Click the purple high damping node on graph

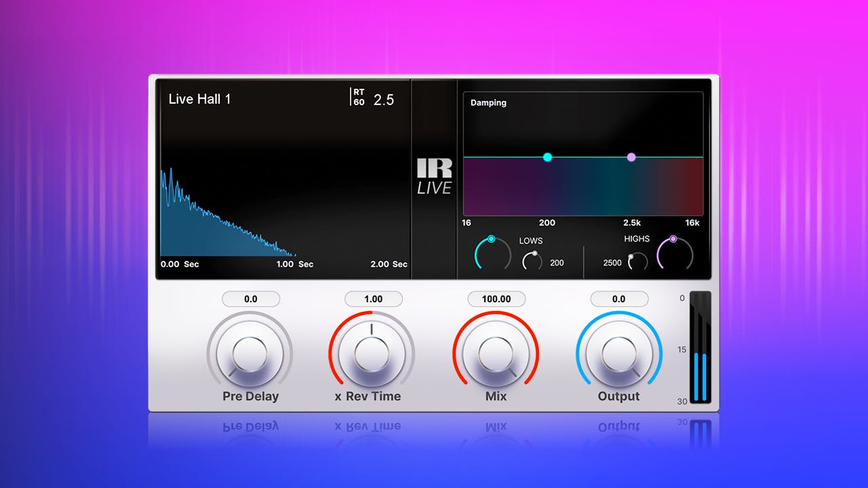click(x=631, y=157)
